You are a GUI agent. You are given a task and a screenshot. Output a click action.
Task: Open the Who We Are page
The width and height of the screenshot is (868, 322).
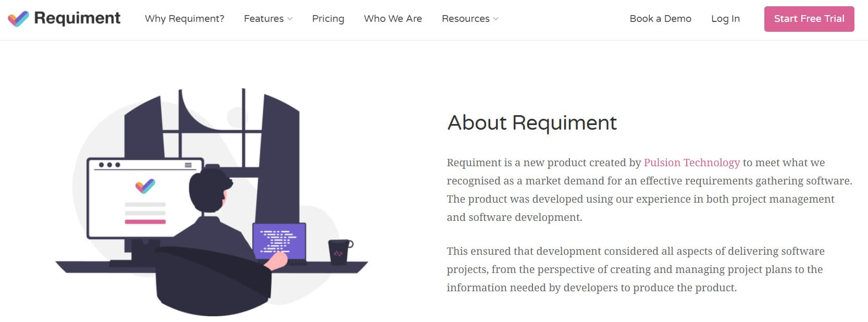coord(393,19)
